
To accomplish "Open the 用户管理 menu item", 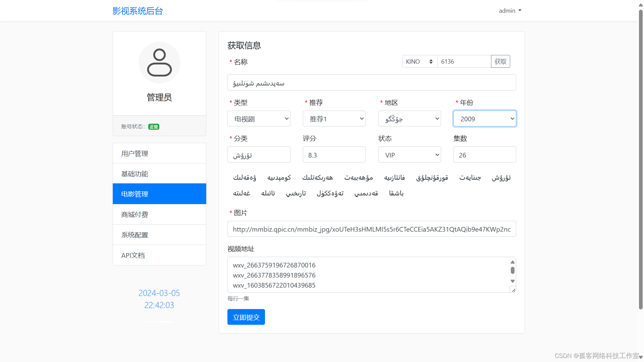I will [x=159, y=154].
